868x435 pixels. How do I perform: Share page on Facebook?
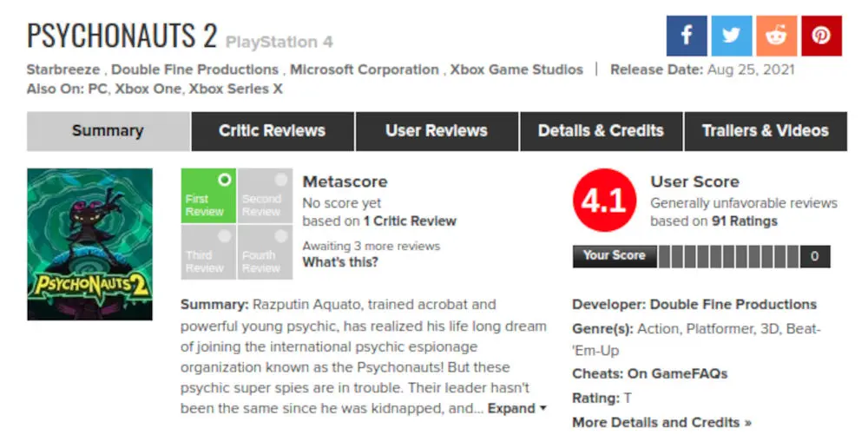(x=687, y=36)
